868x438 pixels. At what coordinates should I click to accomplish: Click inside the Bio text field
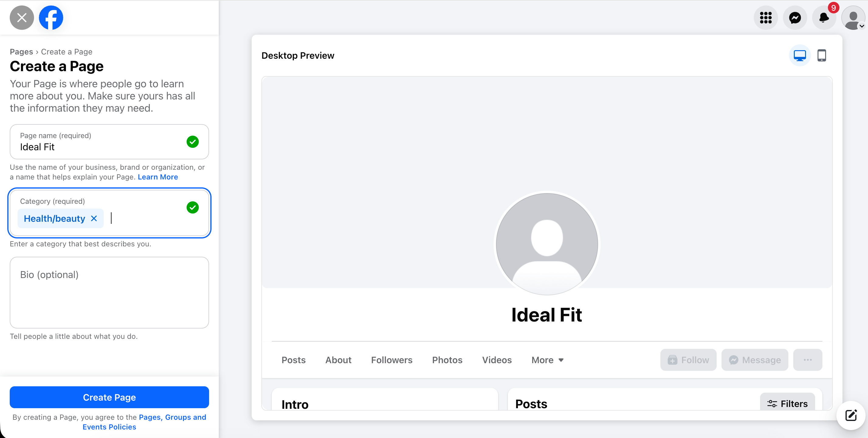(109, 293)
